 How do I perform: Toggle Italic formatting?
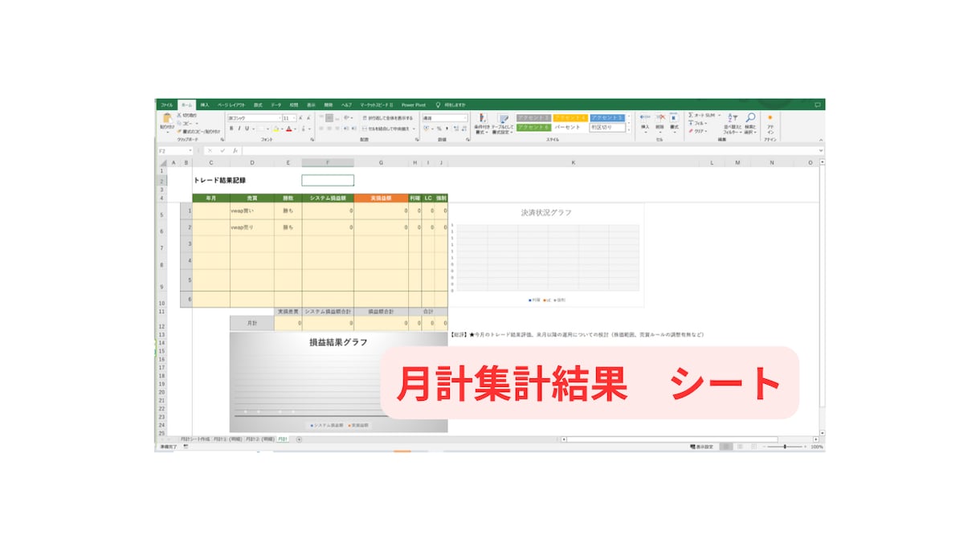tap(239, 129)
